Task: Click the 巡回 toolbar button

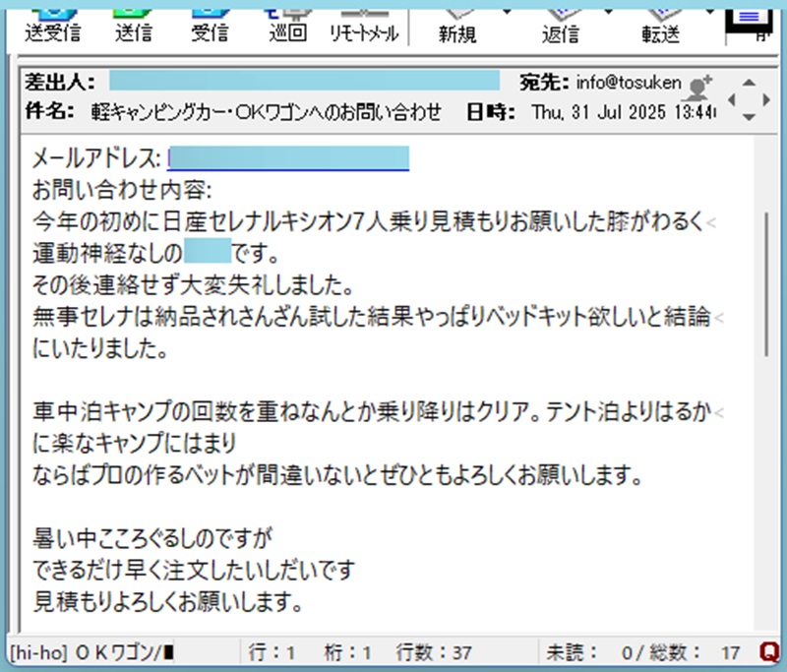Action: (287, 24)
